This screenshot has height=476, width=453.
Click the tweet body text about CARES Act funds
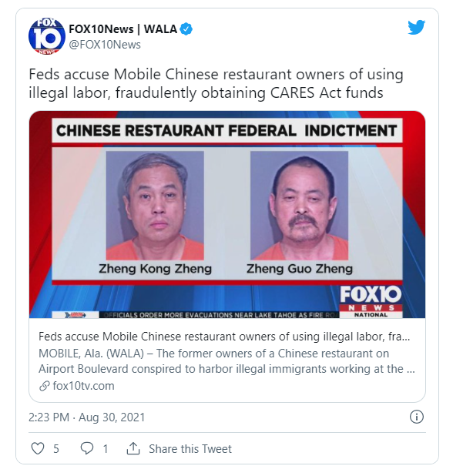click(x=216, y=83)
